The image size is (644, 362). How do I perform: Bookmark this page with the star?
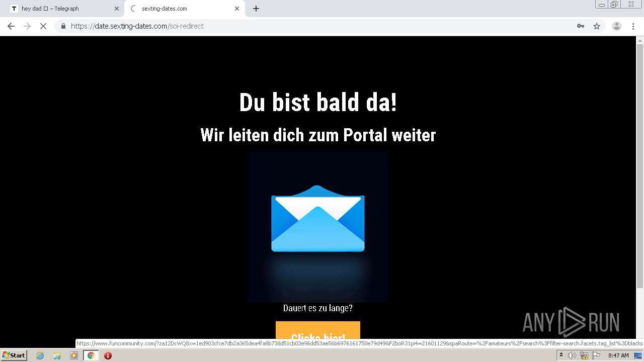pos(597,26)
